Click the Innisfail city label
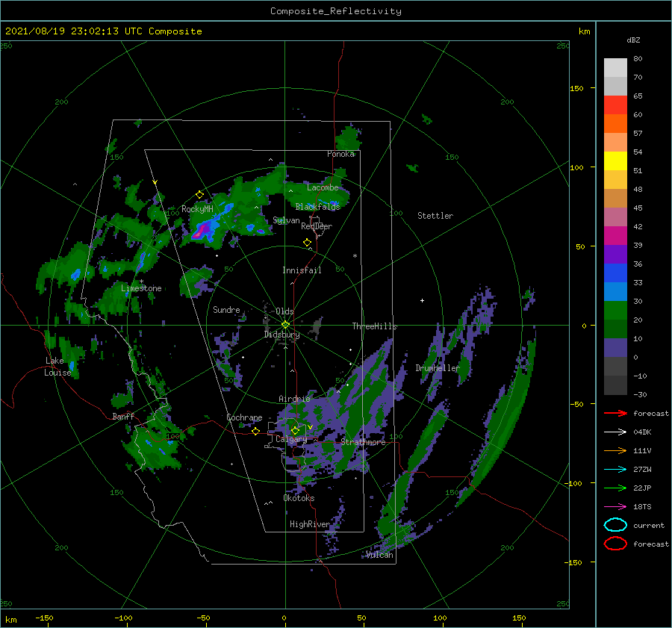This screenshot has width=672, height=628. (x=302, y=270)
